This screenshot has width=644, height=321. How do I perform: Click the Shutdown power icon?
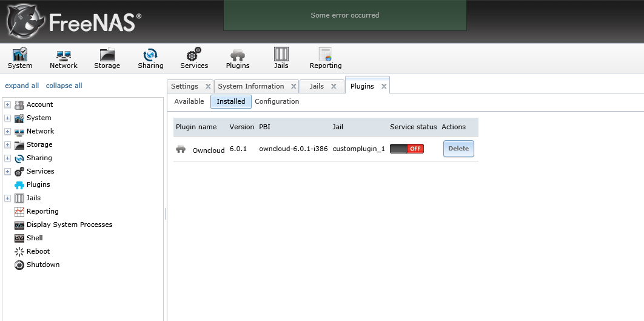19,265
